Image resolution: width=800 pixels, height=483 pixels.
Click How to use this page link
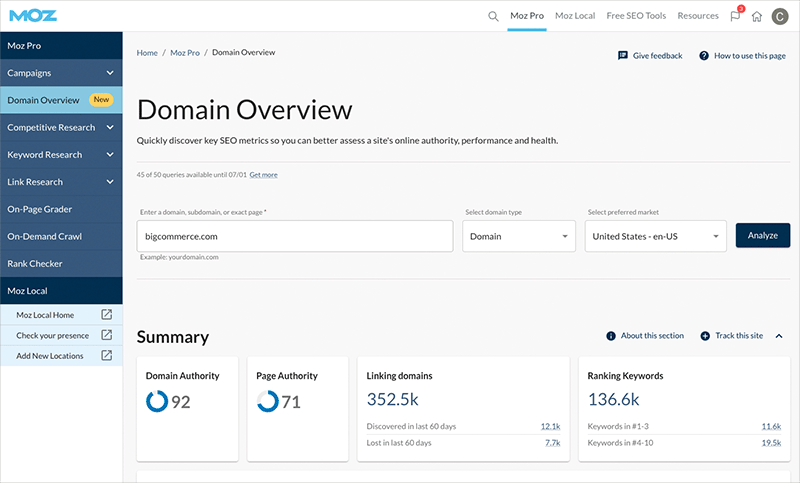749,56
